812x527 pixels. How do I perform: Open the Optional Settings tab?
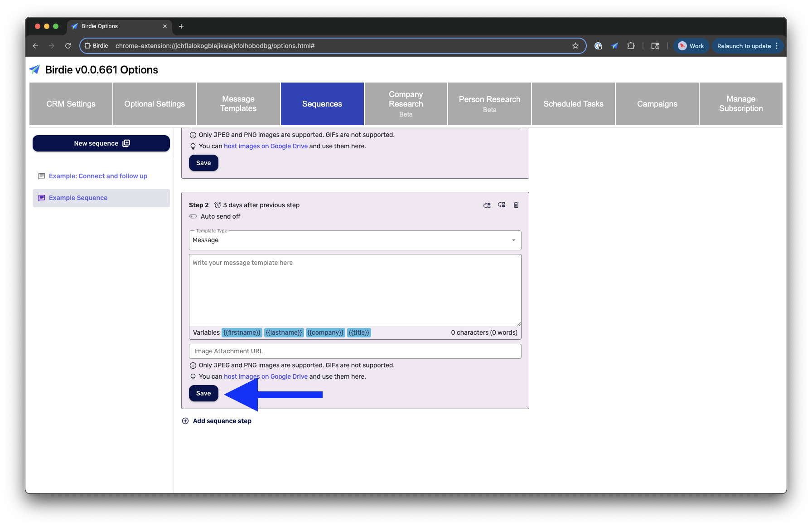tap(155, 104)
